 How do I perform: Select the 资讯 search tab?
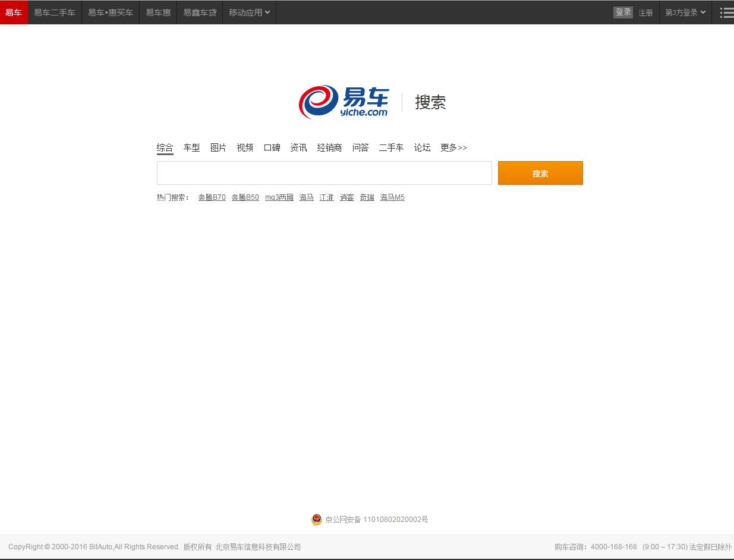(x=298, y=147)
